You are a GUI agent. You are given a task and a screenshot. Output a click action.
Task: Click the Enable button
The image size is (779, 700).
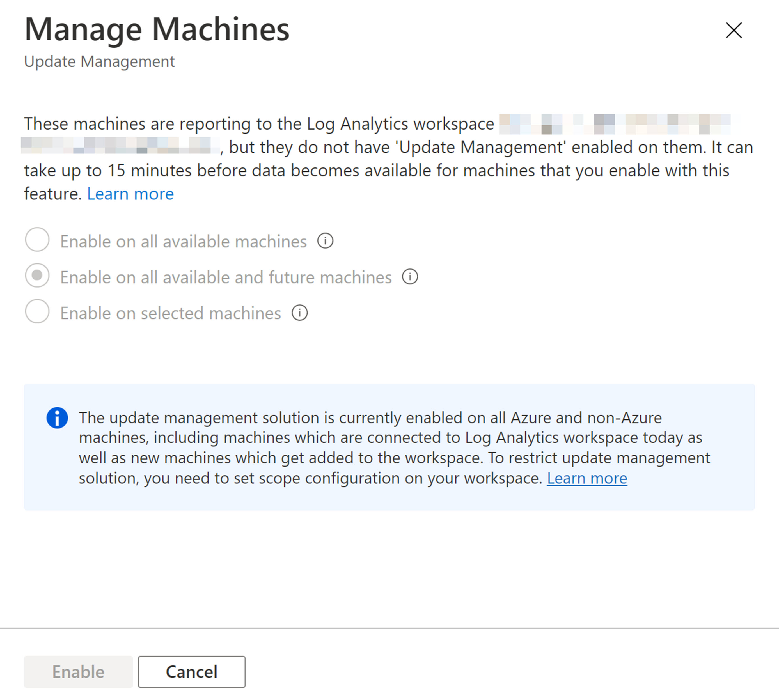[x=79, y=672]
